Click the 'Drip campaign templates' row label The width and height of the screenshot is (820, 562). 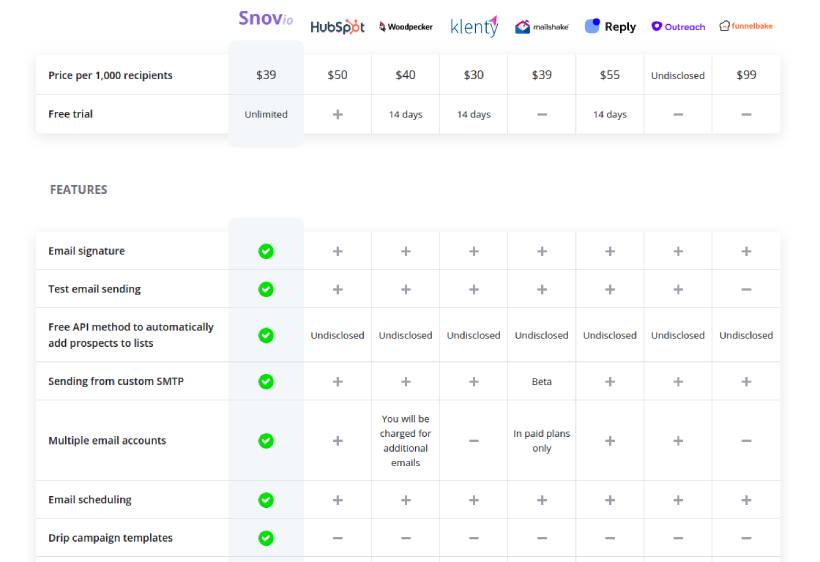click(110, 538)
